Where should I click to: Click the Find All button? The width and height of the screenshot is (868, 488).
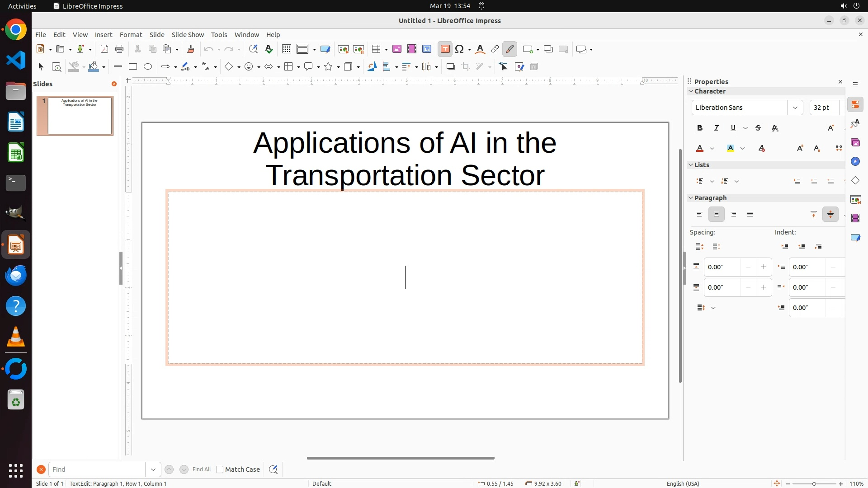pyautogui.click(x=201, y=469)
